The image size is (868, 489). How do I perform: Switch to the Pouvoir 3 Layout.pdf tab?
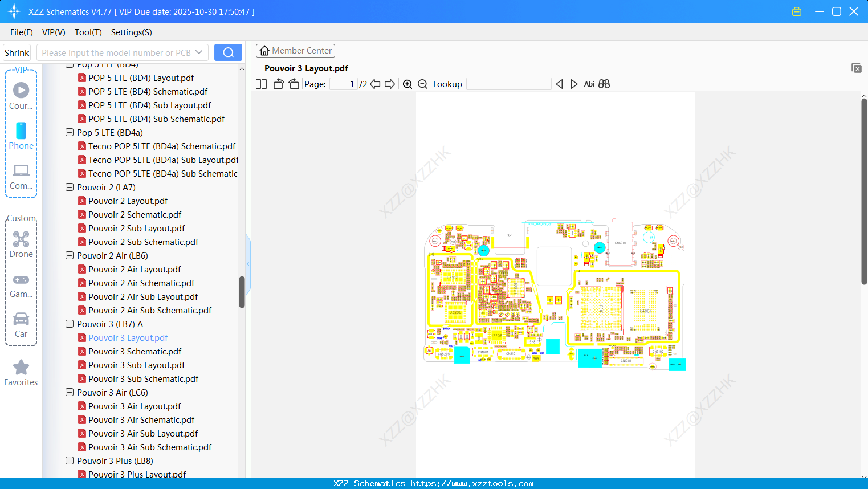pyautogui.click(x=305, y=68)
